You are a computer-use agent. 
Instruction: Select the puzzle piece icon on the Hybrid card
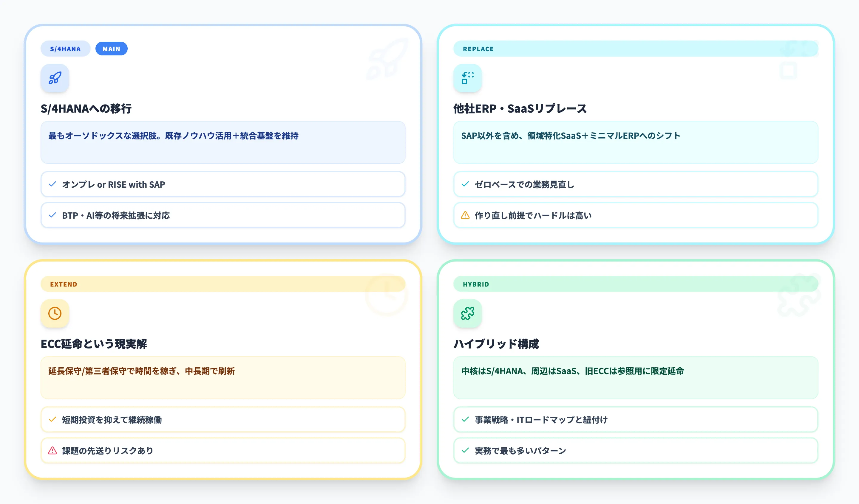click(468, 314)
